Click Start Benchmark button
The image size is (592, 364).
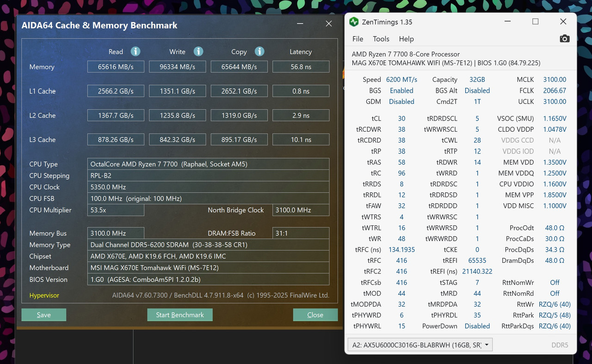[x=180, y=315]
